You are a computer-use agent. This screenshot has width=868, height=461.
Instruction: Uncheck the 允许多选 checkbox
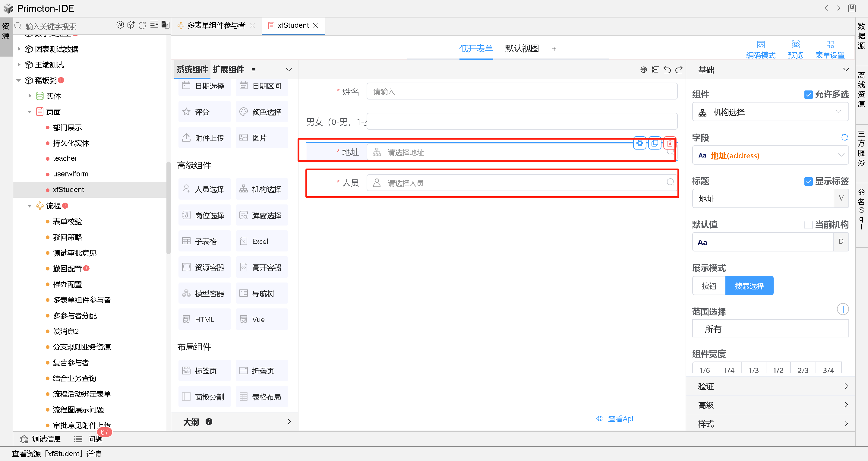tap(808, 95)
